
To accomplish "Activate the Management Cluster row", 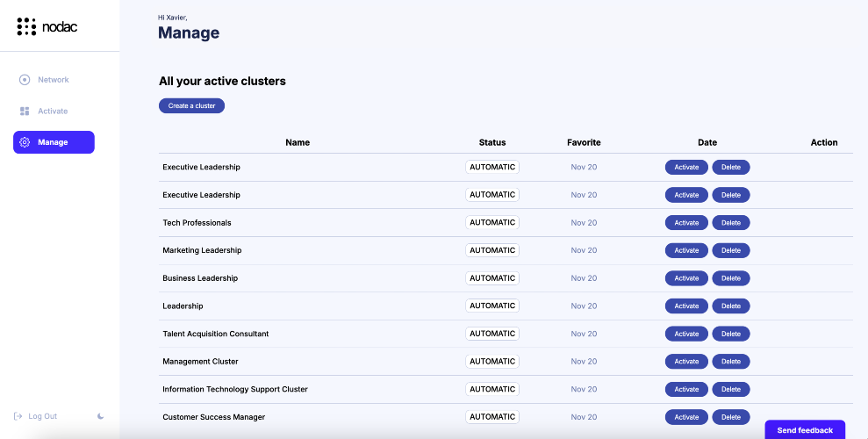I will (x=686, y=362).
